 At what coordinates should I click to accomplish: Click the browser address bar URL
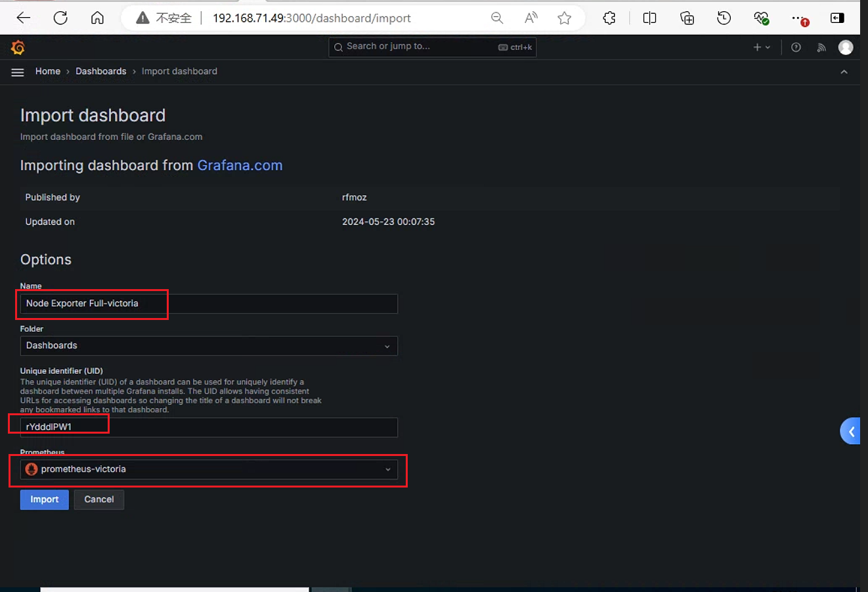[x=312, y=18]
